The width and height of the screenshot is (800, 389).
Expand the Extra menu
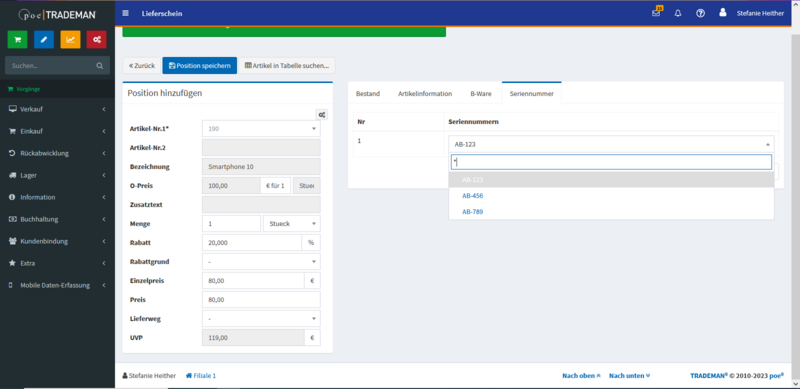pyautogui.click(x=57, y=263)
